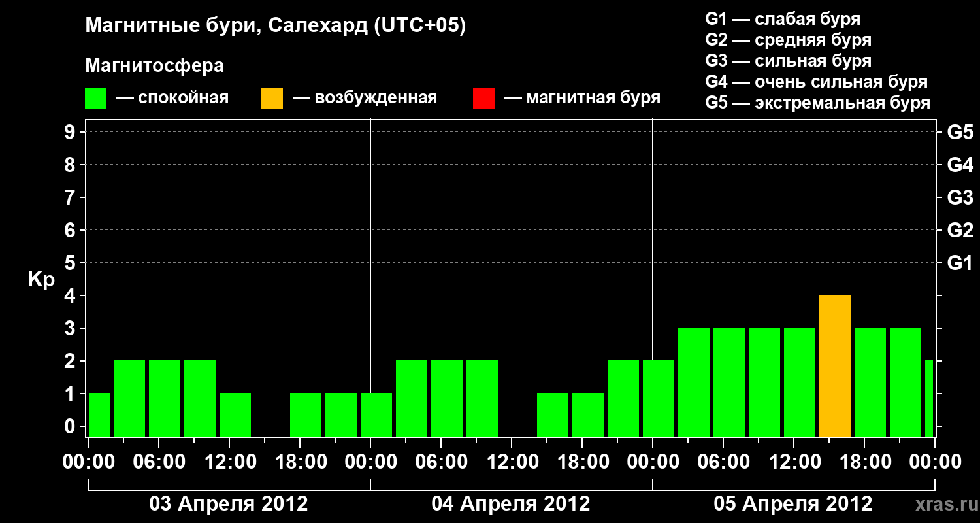980x523 pixels.
Task: Click the '18:00' time label above 03 Апреля
Action: (x=300, y=462)
